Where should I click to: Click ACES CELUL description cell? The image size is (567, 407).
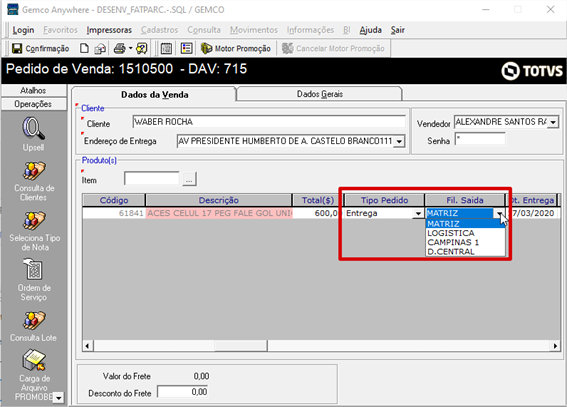(x=219, y=213)
